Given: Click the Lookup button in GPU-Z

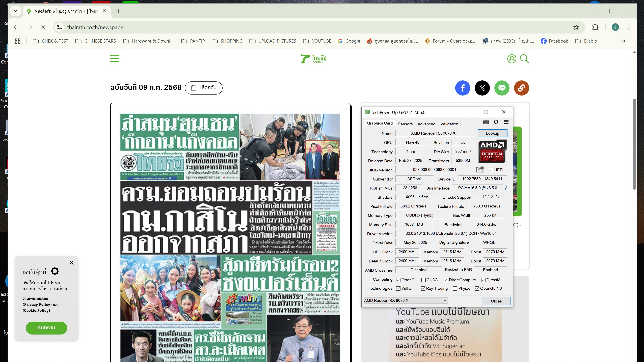Looking at the screenshot, I should 492,133.
